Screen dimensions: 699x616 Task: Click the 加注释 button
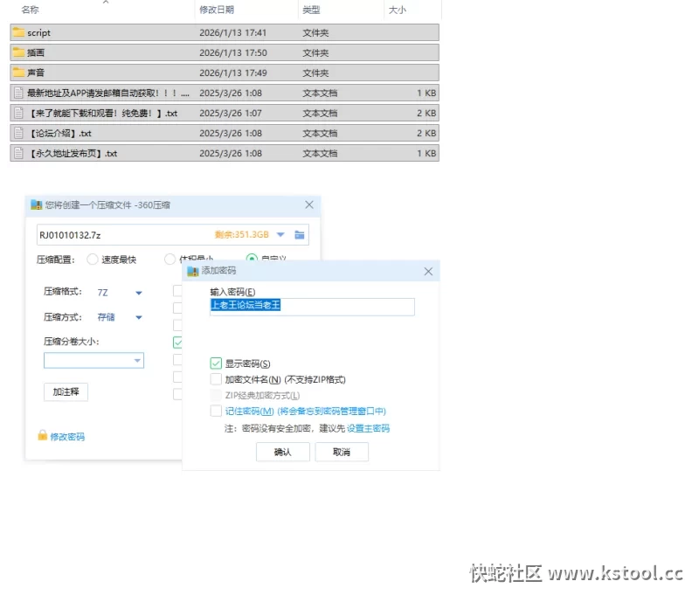[66, 391]
